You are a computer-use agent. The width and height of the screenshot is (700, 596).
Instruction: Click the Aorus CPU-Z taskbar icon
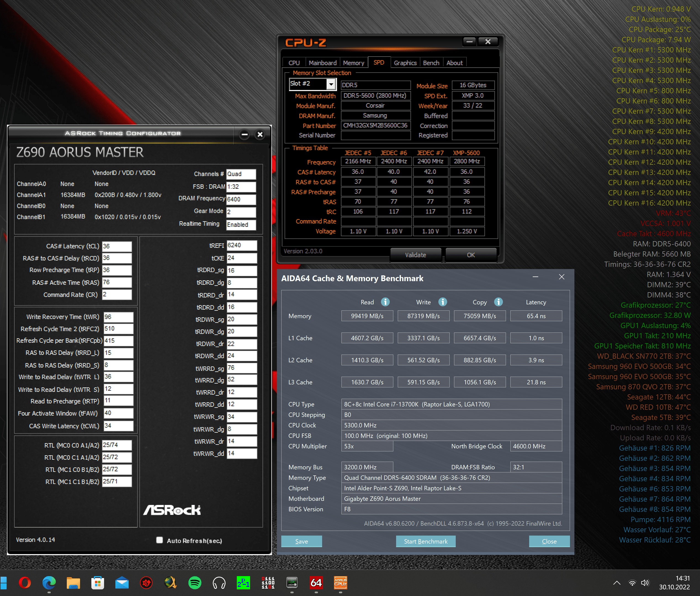click(340, 583)
